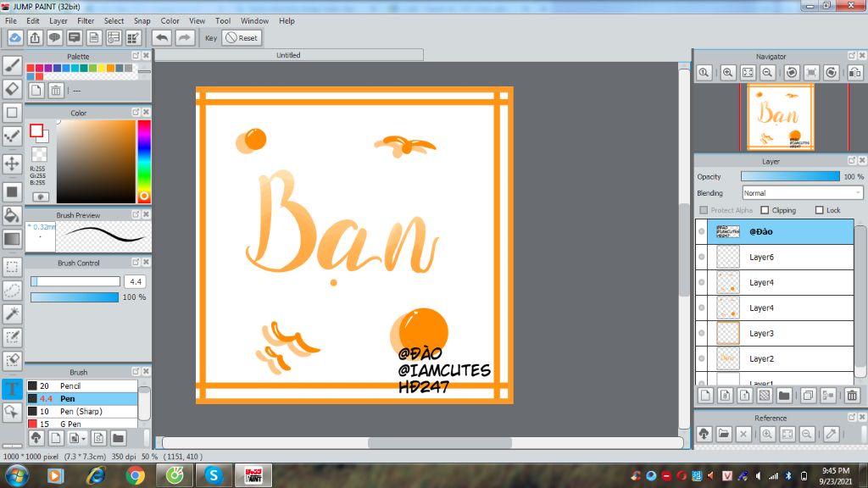The width and height of the screenshot is (868, 488).
Task: Click the Reset button
Action: pos(242,37)
